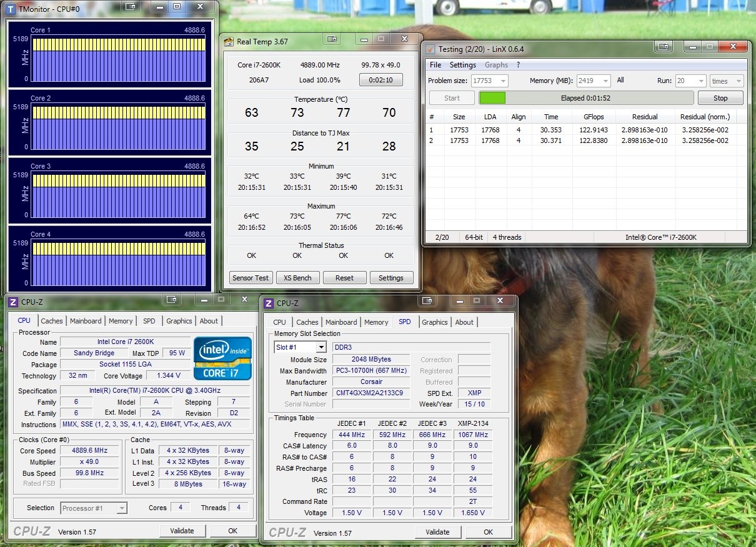Click the GFlops column header in LinX
This screenshot has height=547, width=756.
(x=593, y=117)
